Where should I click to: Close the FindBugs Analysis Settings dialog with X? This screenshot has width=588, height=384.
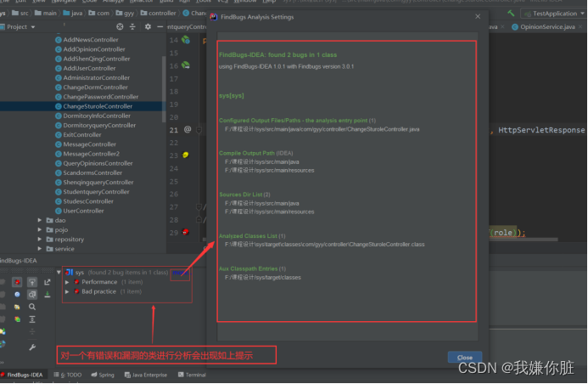coord(478,16)
